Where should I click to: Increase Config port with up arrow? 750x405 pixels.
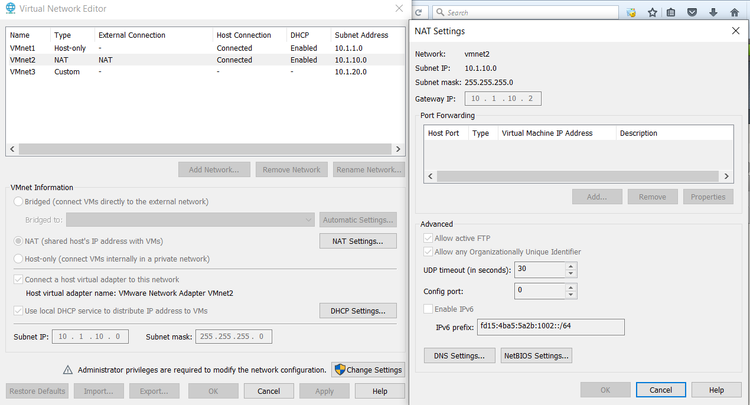[571, 287]
